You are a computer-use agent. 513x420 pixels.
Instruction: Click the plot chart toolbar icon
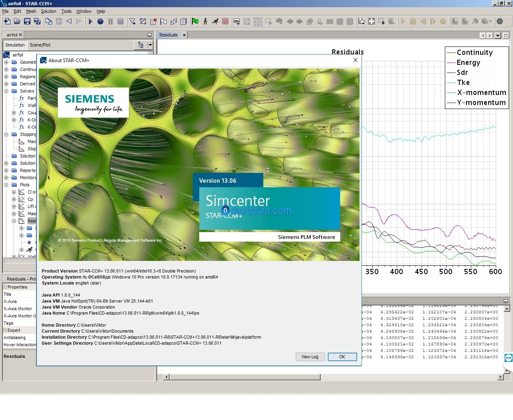coord(362,21)
